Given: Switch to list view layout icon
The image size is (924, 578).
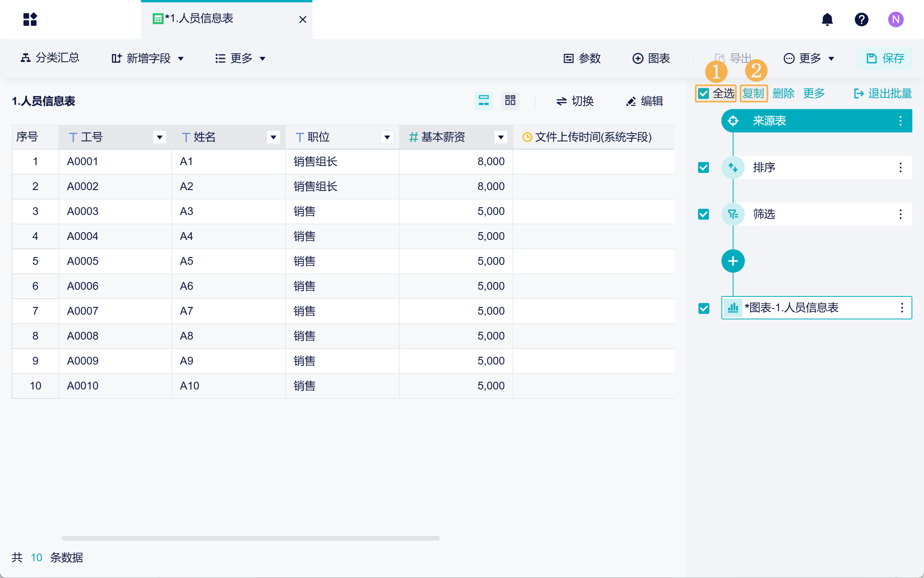Looking at the screenshot, I should pos(483,101).
